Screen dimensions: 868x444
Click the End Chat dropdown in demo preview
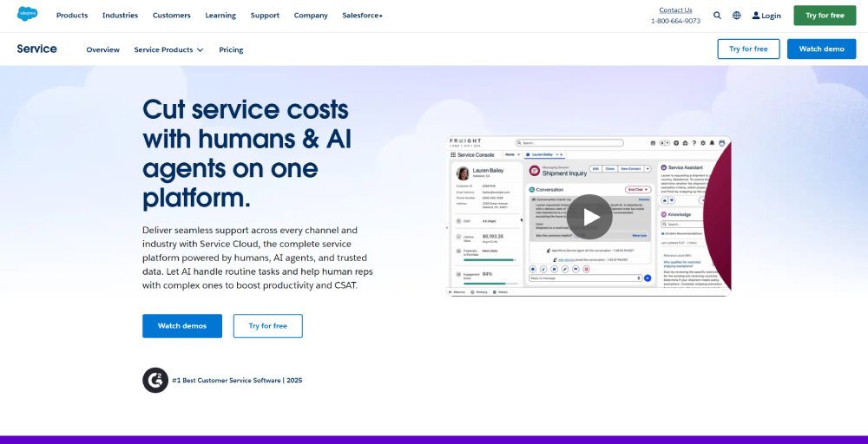pos(638,190)
